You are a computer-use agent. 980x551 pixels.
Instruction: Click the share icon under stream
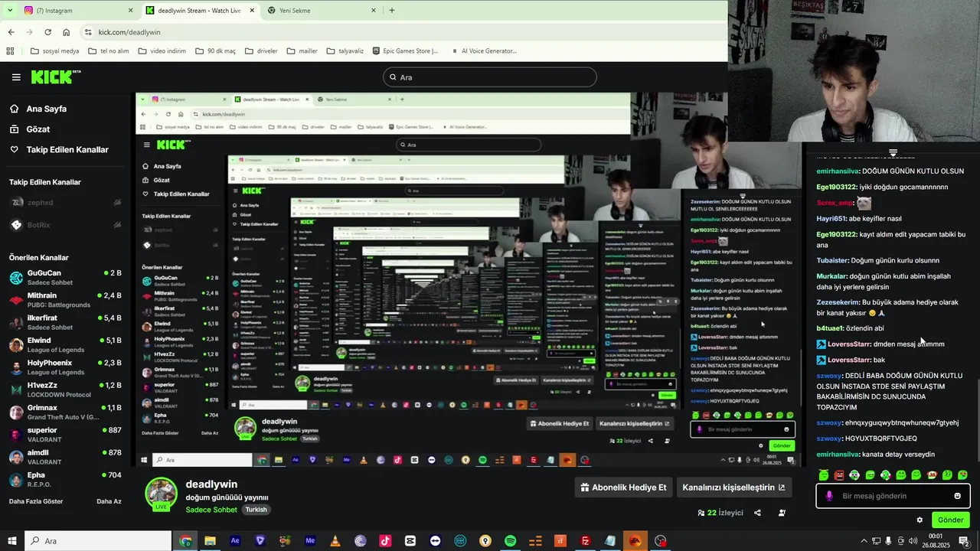click(x=757, y=513)
